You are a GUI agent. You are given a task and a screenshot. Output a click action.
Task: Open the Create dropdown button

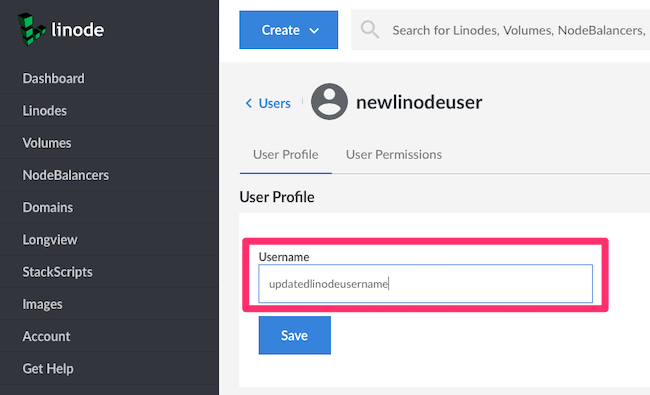(289, 30)
